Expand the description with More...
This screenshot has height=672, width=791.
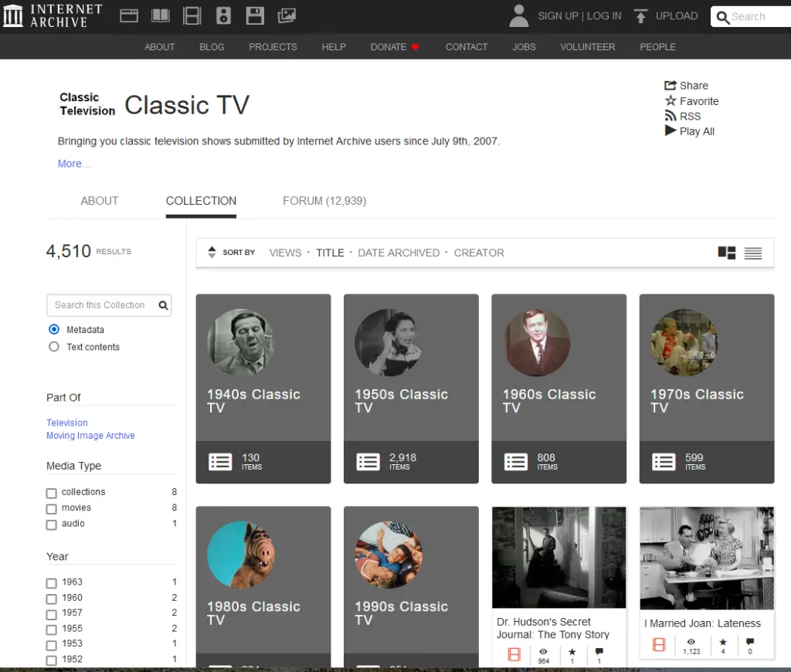pos(73,164)
